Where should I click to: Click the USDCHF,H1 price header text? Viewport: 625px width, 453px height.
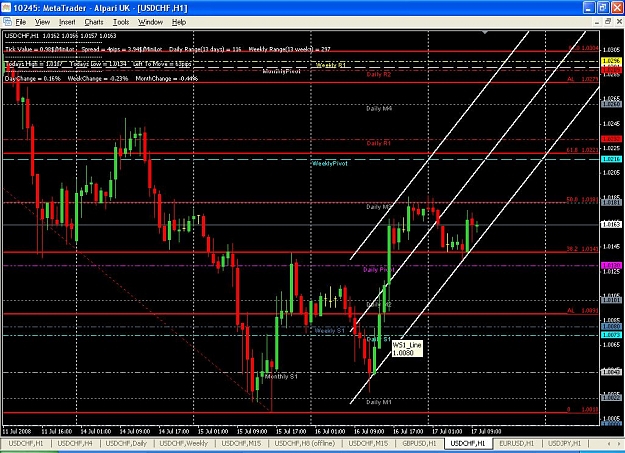(x=61, y=36)
